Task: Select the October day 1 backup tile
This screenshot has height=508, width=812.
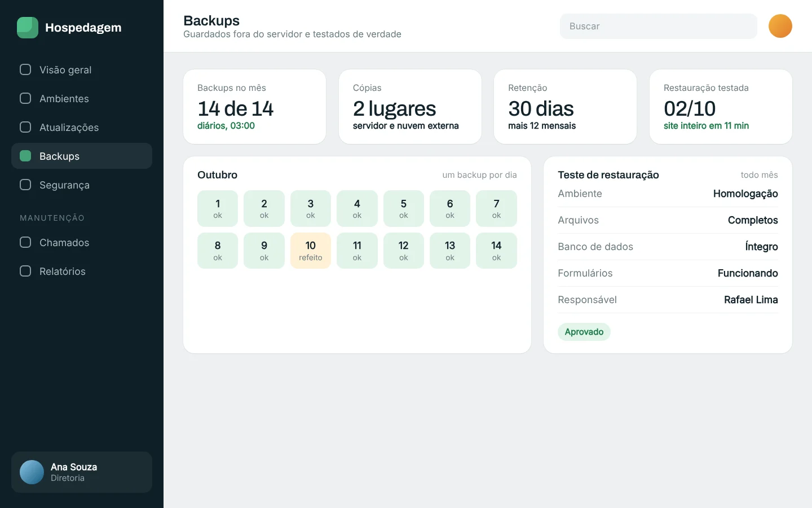Action: 218,208
